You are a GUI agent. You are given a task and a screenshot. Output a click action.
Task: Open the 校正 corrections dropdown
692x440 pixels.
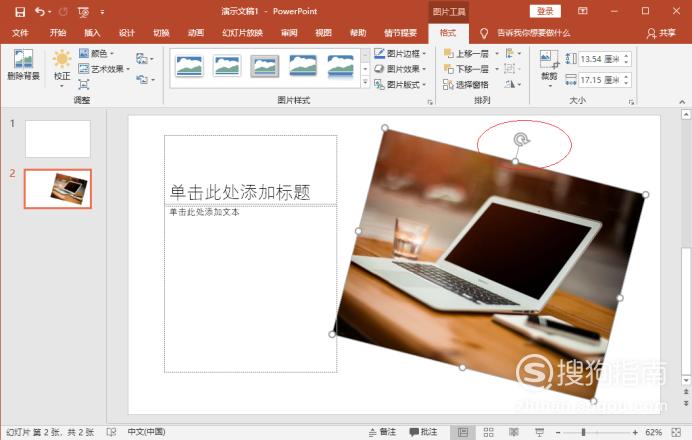click(62, 68)
